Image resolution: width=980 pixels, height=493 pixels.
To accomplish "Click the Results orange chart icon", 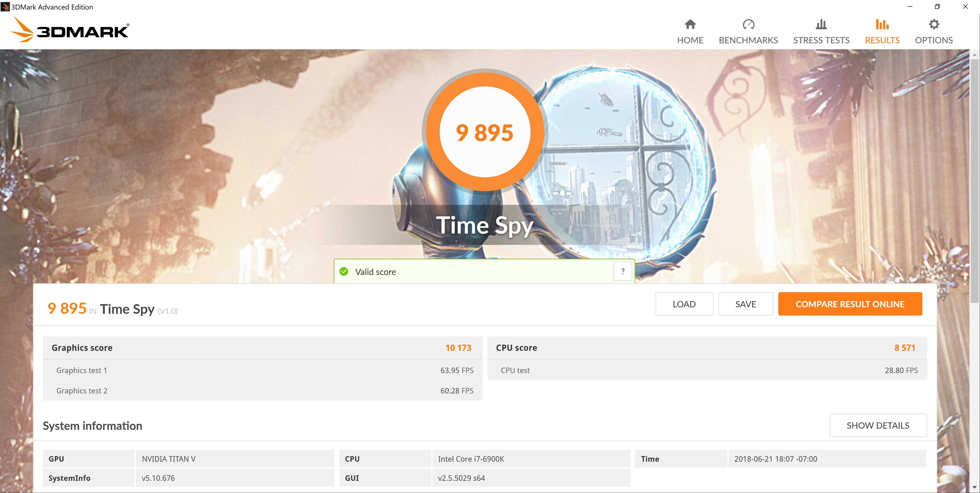I will 882,24.
